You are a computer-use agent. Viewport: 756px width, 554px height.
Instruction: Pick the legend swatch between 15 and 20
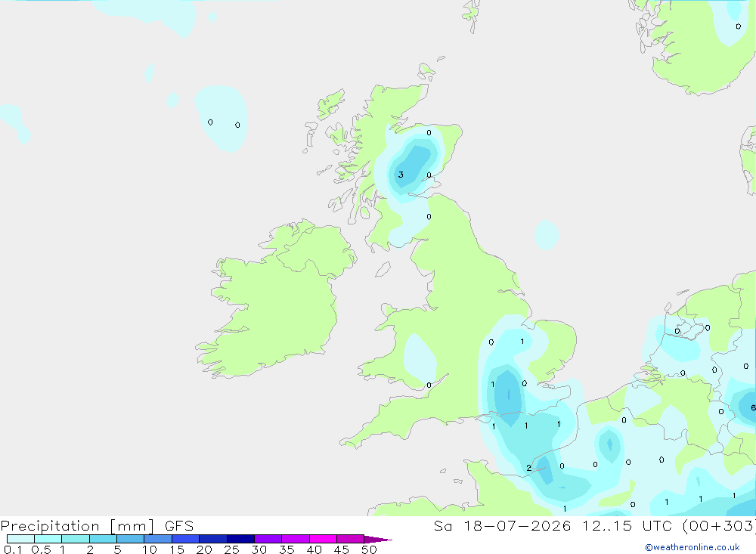pos(185,539)
